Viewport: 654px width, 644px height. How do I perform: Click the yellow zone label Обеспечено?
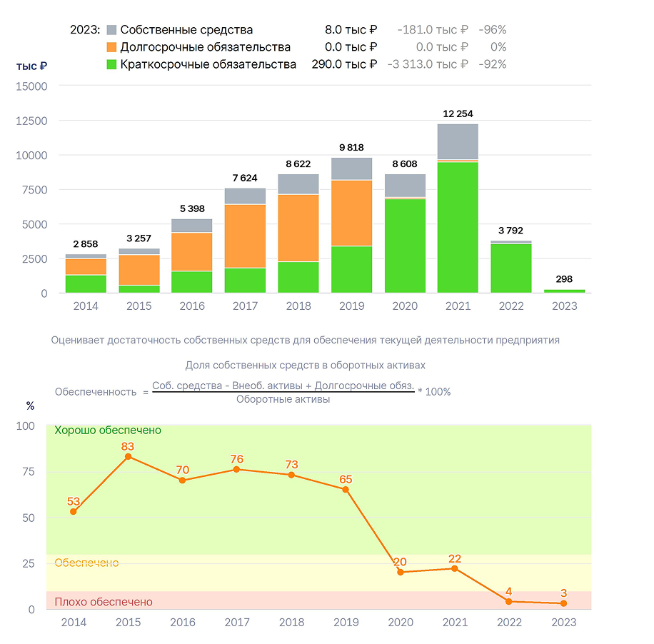[87, 563]
